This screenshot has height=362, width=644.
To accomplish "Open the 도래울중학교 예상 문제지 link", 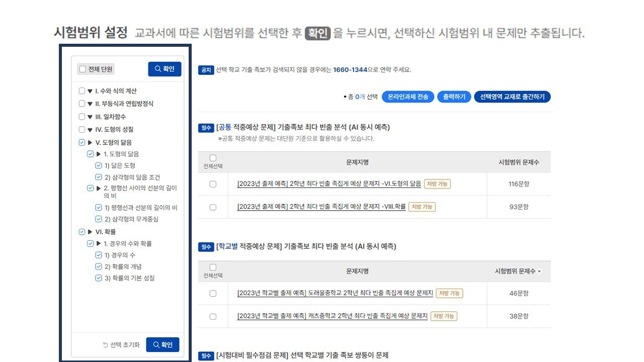I will point(335,293).
